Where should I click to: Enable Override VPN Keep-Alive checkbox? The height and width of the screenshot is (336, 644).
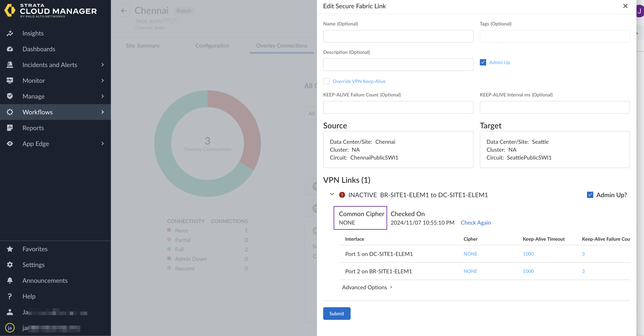click(x=326, y=81)
